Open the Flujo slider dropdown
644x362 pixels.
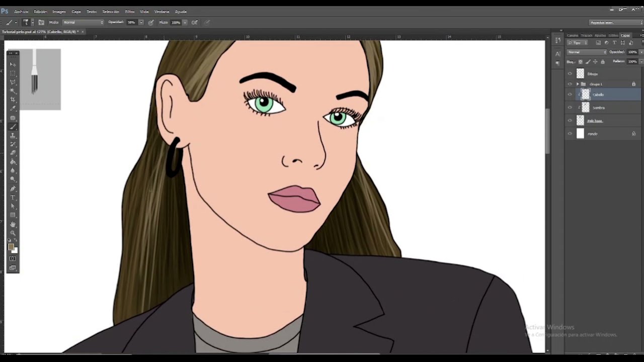[x=185, y=22]
